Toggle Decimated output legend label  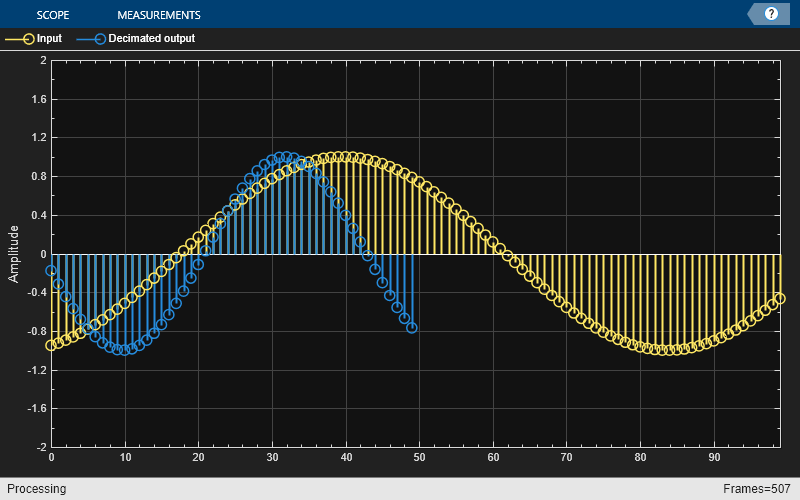[x=151, y=39]
